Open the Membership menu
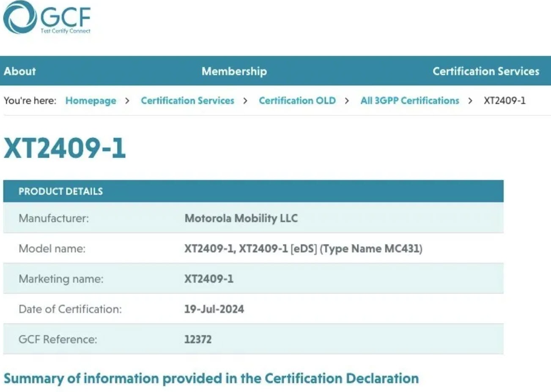 [234, 71]
